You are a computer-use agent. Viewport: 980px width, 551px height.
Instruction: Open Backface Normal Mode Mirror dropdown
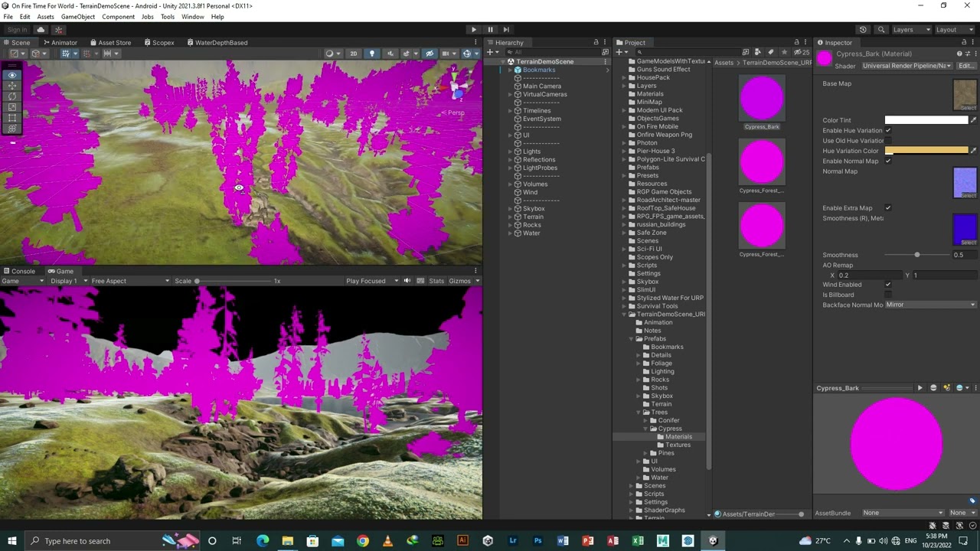[930, 305]
